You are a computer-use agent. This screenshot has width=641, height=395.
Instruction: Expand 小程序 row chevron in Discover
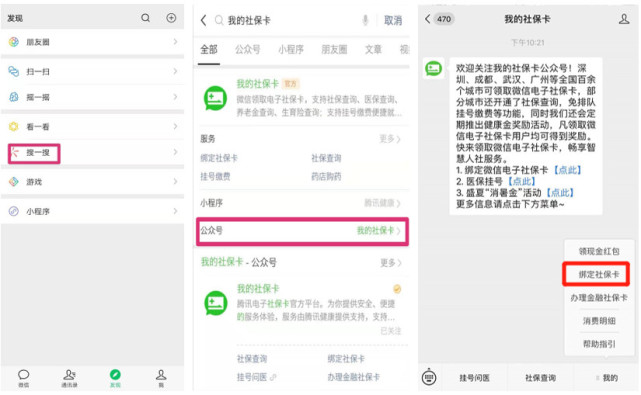[x=175, y=211]
